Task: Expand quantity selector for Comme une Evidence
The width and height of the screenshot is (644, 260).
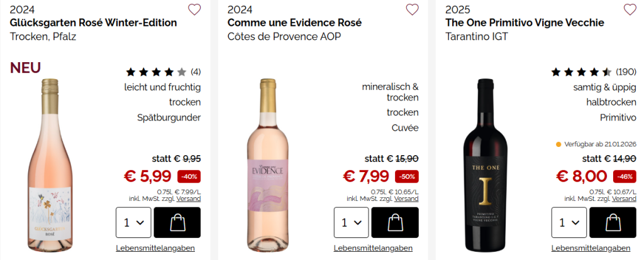Action: (x=351, y=222)
